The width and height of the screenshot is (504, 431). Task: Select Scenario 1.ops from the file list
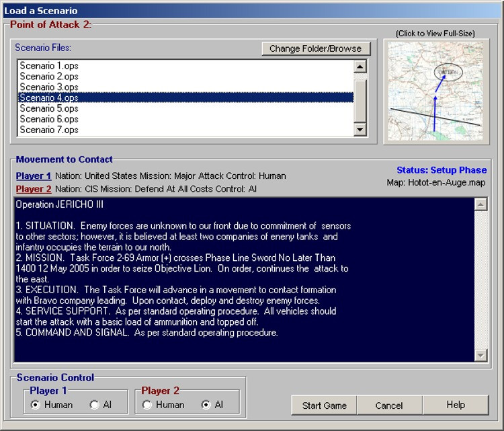coord(49,65)
